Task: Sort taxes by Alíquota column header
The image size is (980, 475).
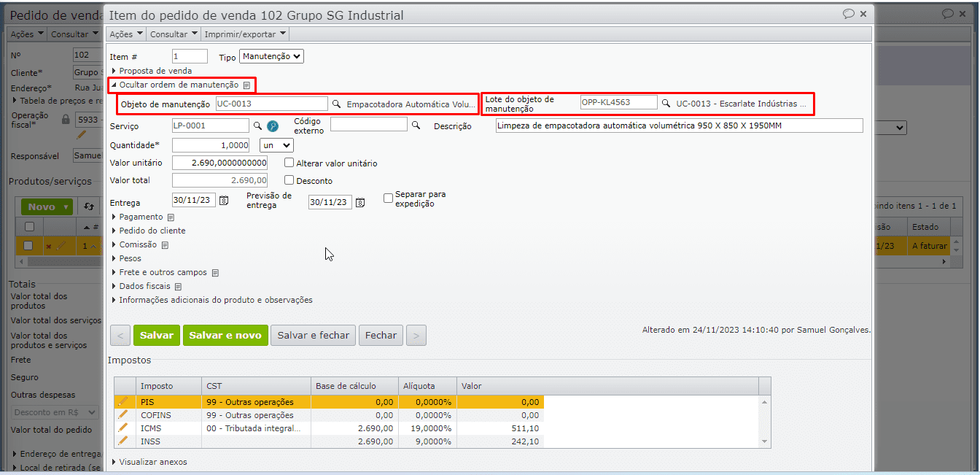Action: (427, 386)
